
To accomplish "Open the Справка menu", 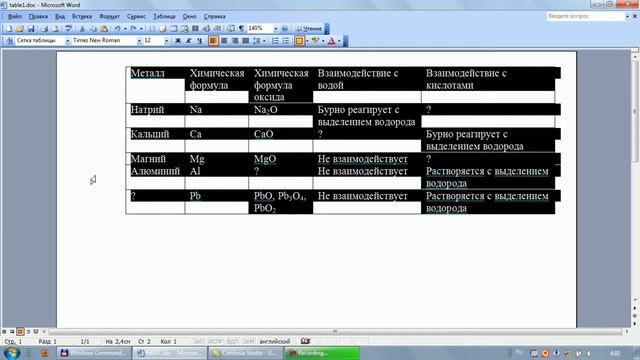I will 215,16.
